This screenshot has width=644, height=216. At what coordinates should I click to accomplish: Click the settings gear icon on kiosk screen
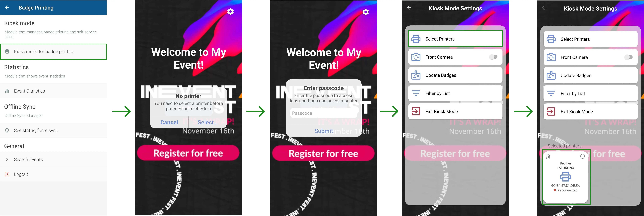[230, 12]
